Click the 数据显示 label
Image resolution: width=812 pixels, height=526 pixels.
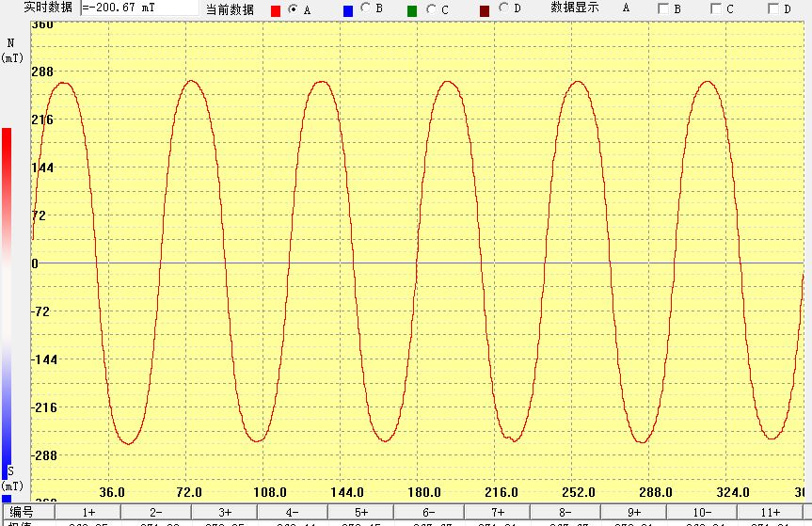coord(575,8)
